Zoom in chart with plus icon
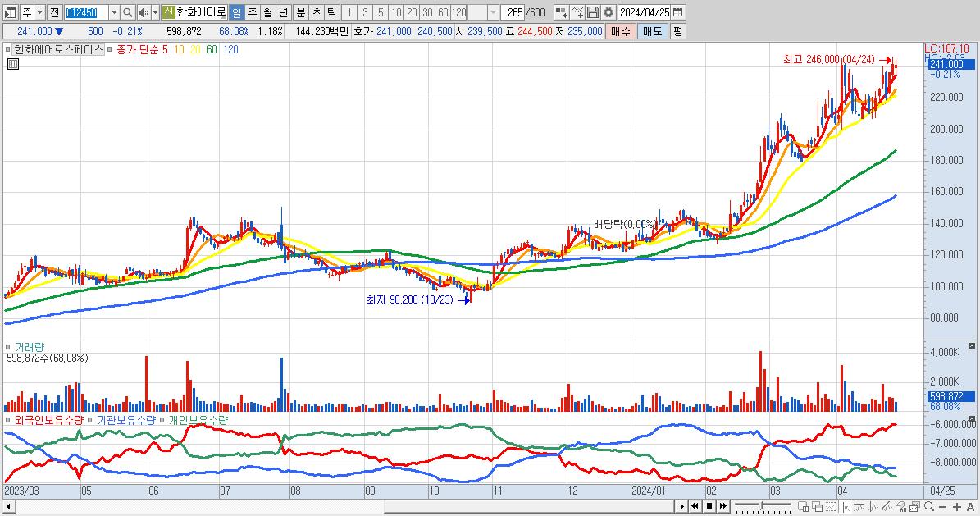 (957, 507)
